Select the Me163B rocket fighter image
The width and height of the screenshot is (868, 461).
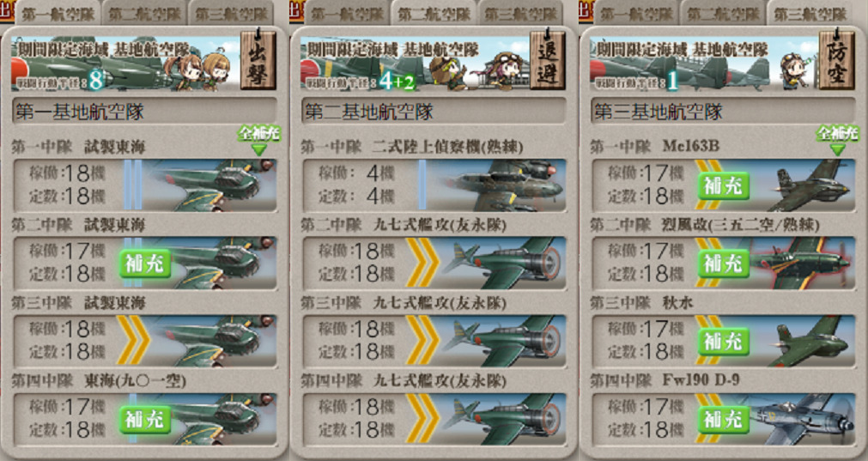[806, 185]
